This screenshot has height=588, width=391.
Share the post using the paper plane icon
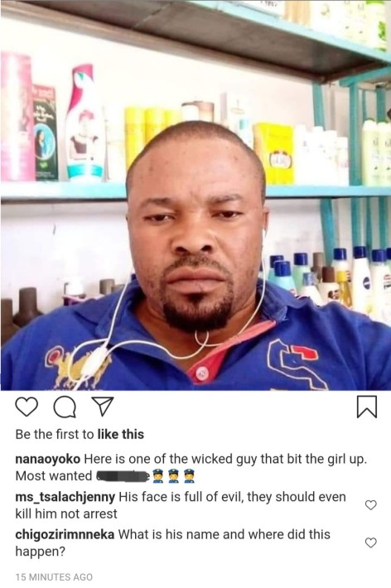(x=103, y=407)
